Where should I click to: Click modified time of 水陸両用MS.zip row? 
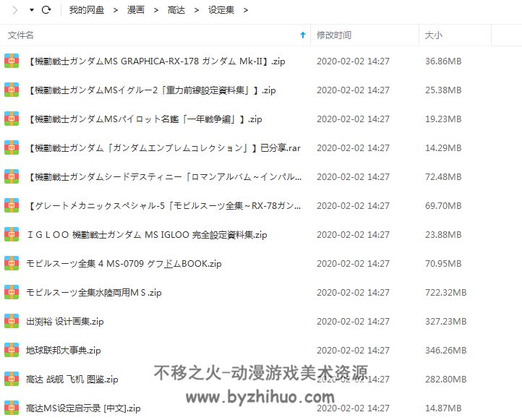[353, 293]
